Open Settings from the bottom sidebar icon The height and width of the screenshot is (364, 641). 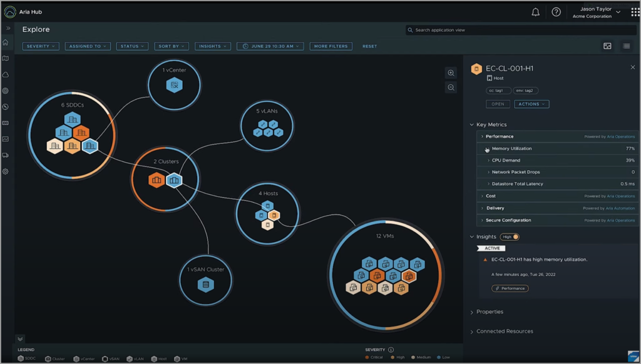[x=6, y=171]
